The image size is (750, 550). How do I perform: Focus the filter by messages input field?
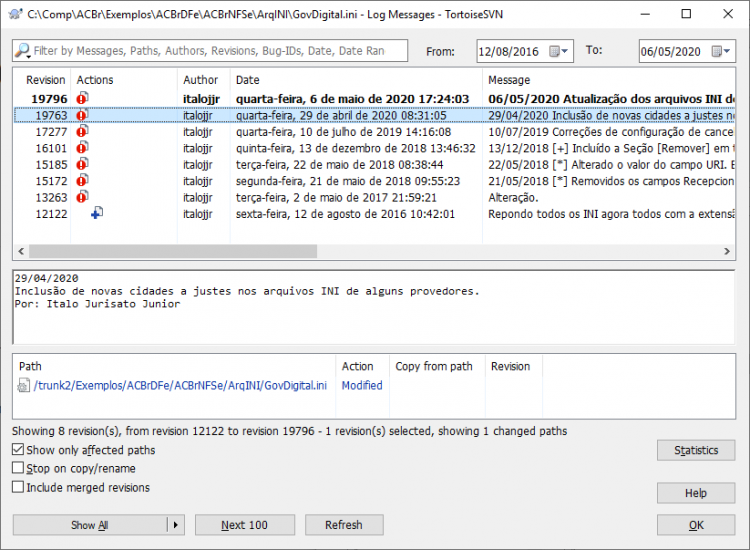click(x=210, y=51)
